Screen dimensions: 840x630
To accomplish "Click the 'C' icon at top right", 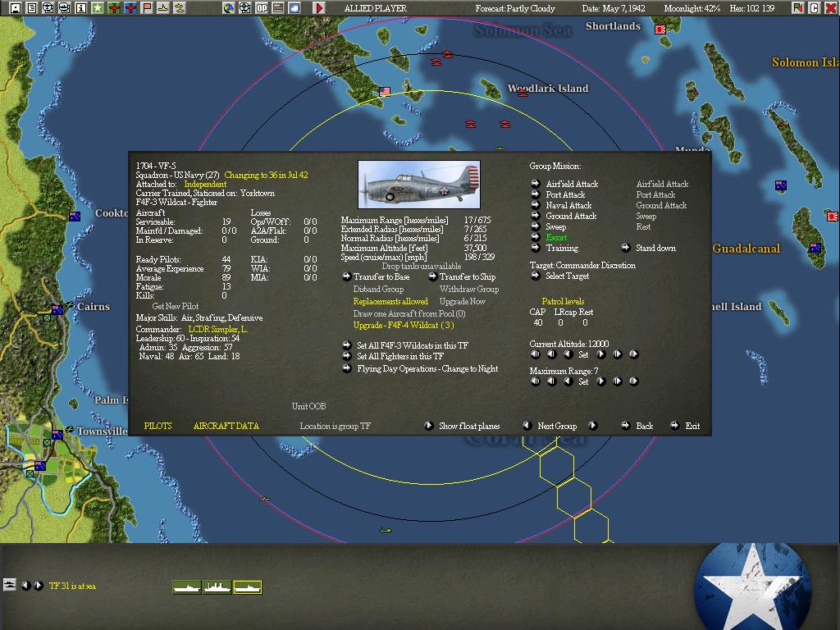I will point(814,8).
